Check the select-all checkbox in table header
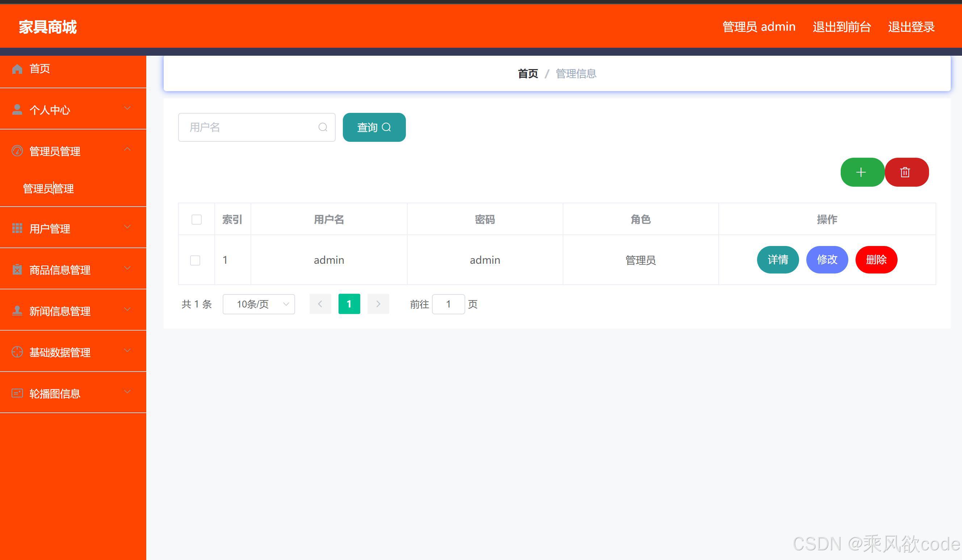The width and height of the screenshot is (962, 560). 196,219
